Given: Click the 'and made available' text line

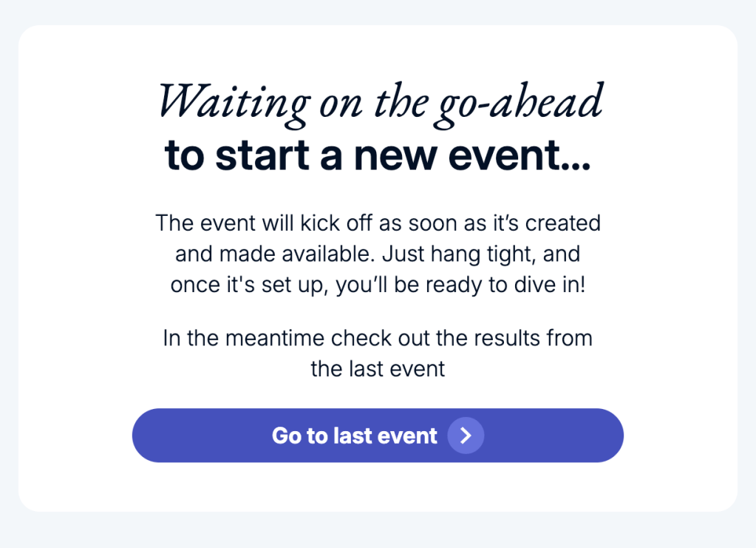Looking at the screenshot, I should tap(378, 254).
